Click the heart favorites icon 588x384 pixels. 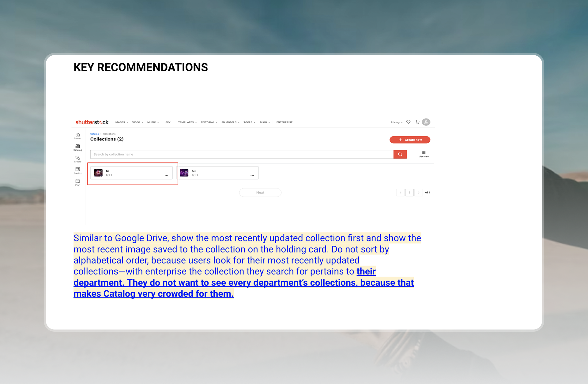tap(408, 122)
